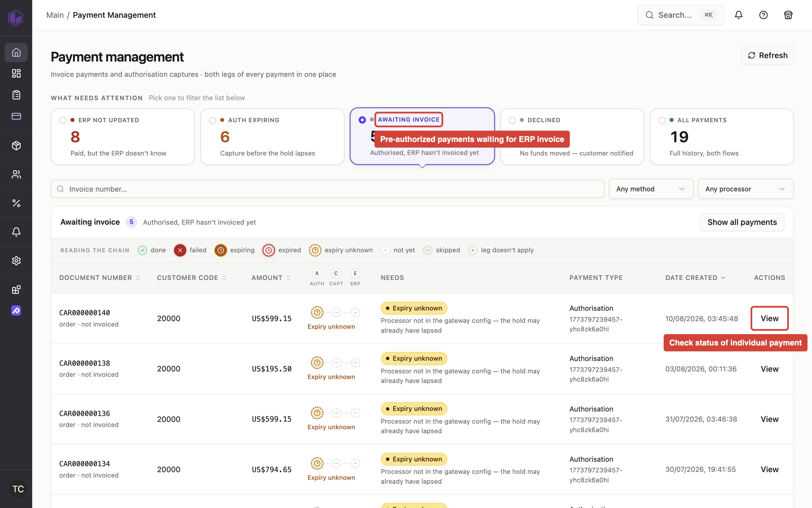812x508 pixels.
Task: Open the Any method dropdown
Action: [651, 189]
